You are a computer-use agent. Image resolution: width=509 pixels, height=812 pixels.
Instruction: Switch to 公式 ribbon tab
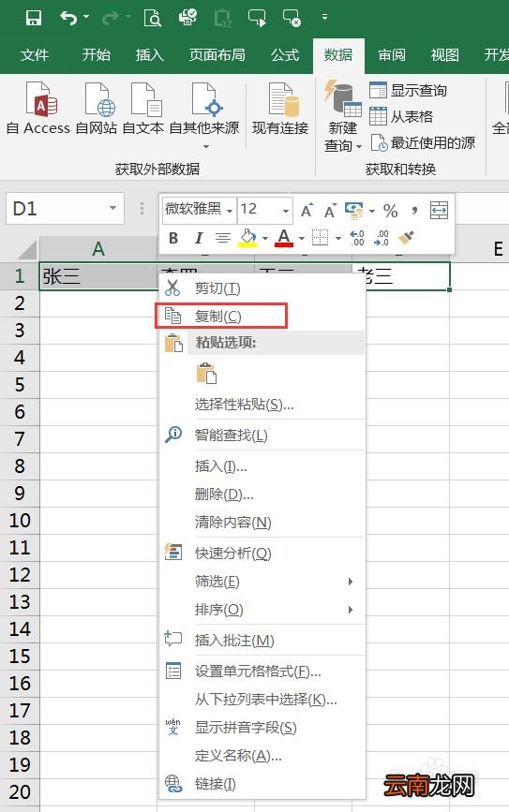pos(285,55)
